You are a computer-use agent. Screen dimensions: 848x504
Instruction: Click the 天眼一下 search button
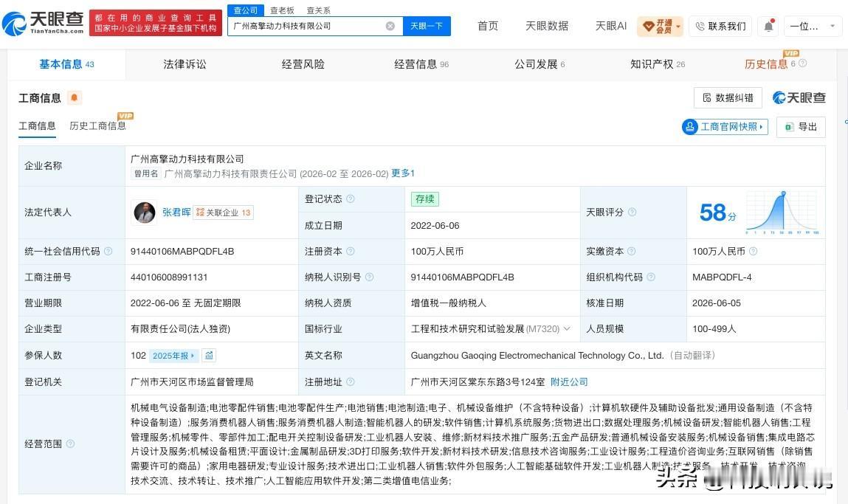point(427,26)
